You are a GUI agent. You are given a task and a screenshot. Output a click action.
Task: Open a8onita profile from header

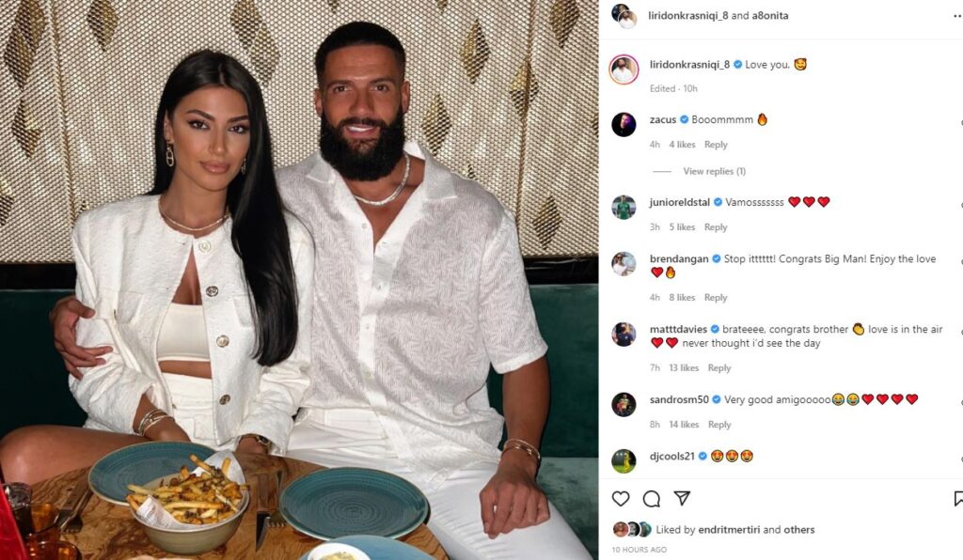770,16
